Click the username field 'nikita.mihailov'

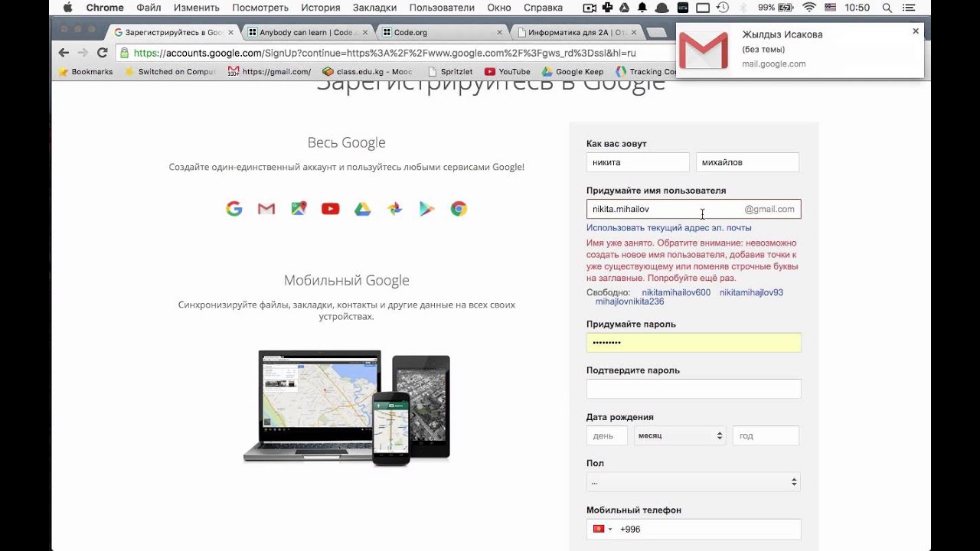(694, 209)
